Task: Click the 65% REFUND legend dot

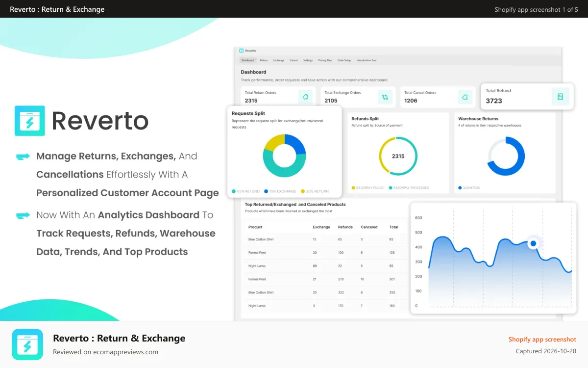Action: [x=234, y=191]
